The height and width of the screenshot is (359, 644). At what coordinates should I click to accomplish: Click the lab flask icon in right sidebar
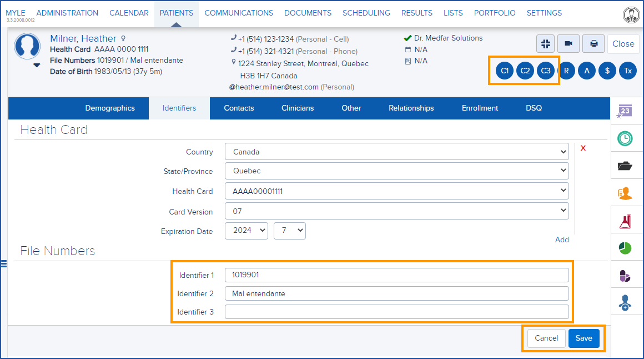[627, 220]
